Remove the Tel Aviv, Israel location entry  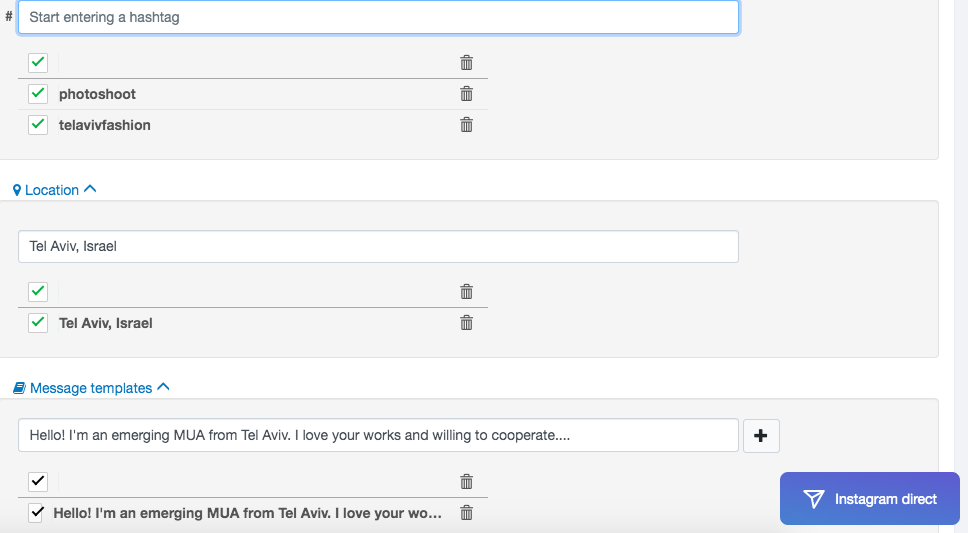[x=466, y=323]
